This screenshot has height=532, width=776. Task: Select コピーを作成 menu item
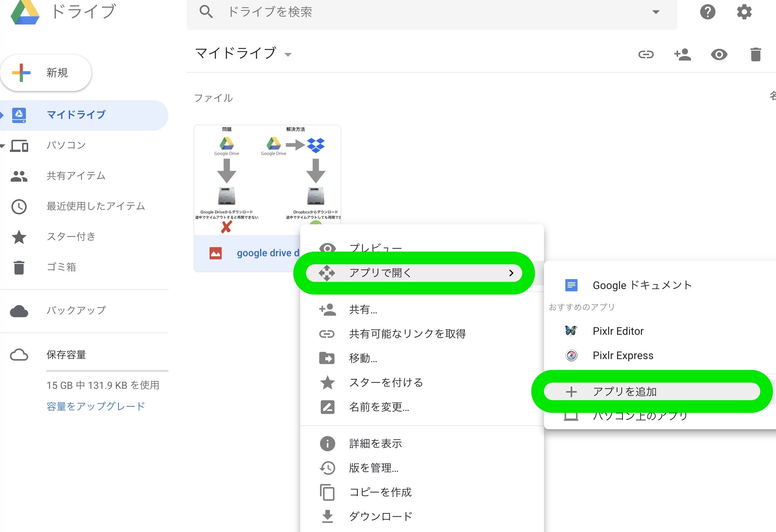422,492
